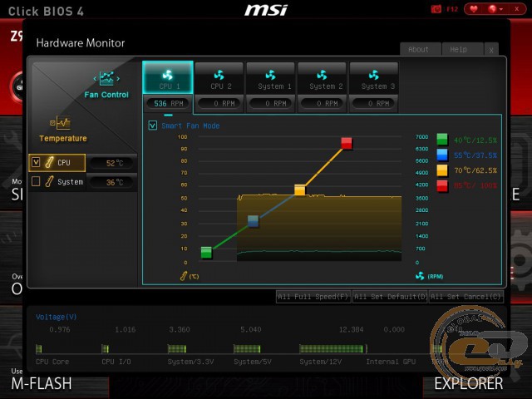
Task: Open the About tab
Action: [x=421, y=50]
